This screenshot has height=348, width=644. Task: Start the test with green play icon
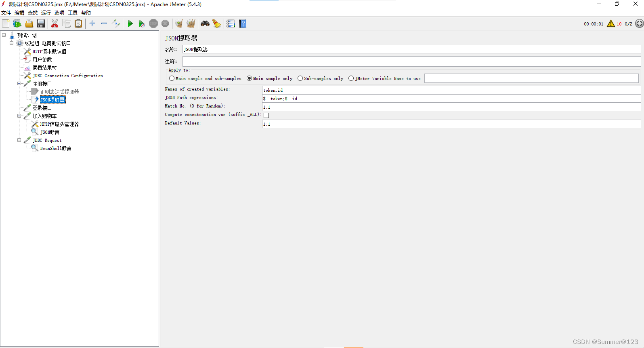click(x=130, y=23)
